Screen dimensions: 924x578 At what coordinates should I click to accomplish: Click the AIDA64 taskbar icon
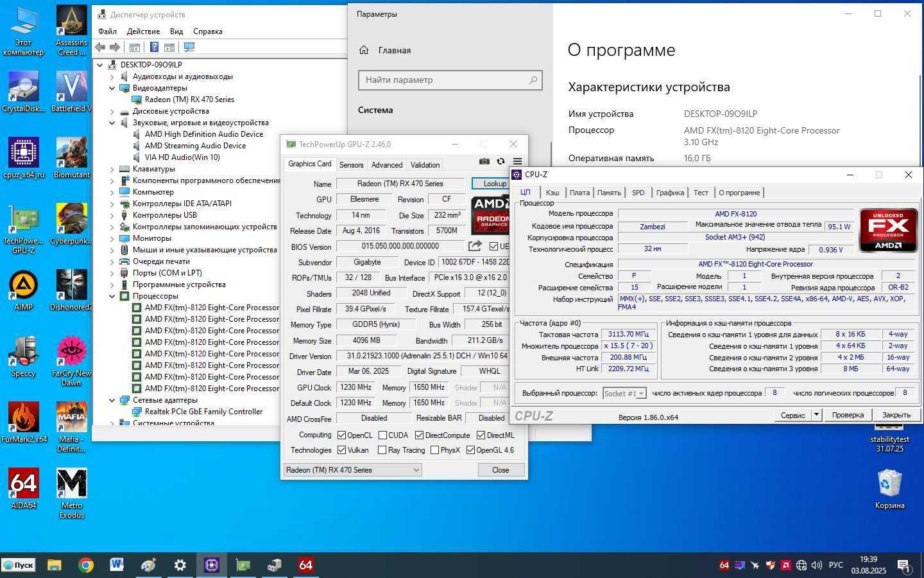pyautogui.click(x=305, y=565)
